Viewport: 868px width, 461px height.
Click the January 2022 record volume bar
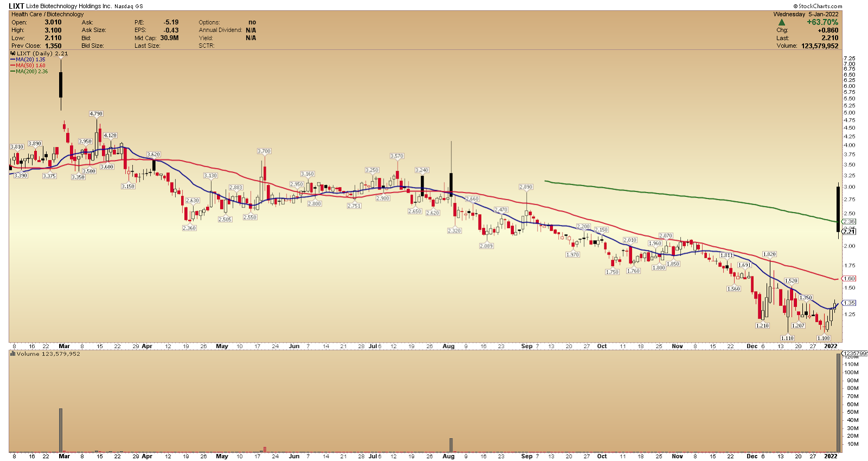[839, 403]
